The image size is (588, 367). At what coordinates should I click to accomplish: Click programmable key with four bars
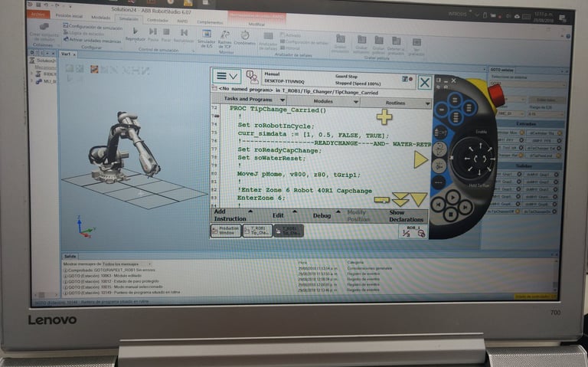[x=456, y=118]
